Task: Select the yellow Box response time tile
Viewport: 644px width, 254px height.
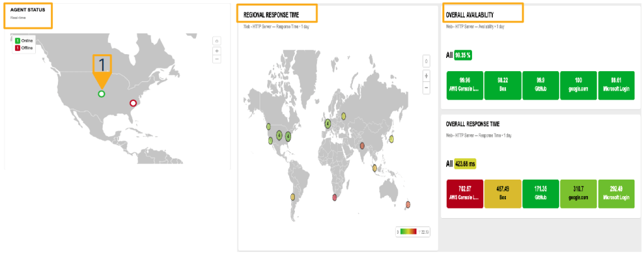Action: coord(502,193)
